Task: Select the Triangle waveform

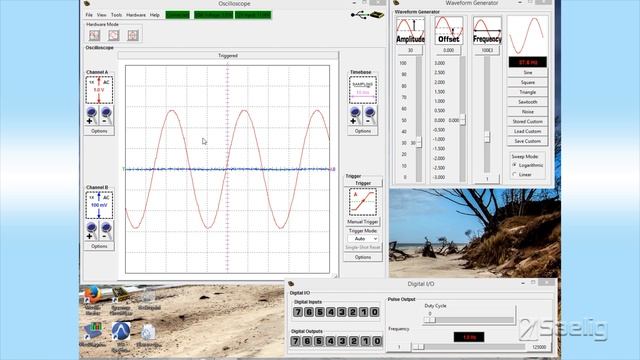Action: coord(527,92)
